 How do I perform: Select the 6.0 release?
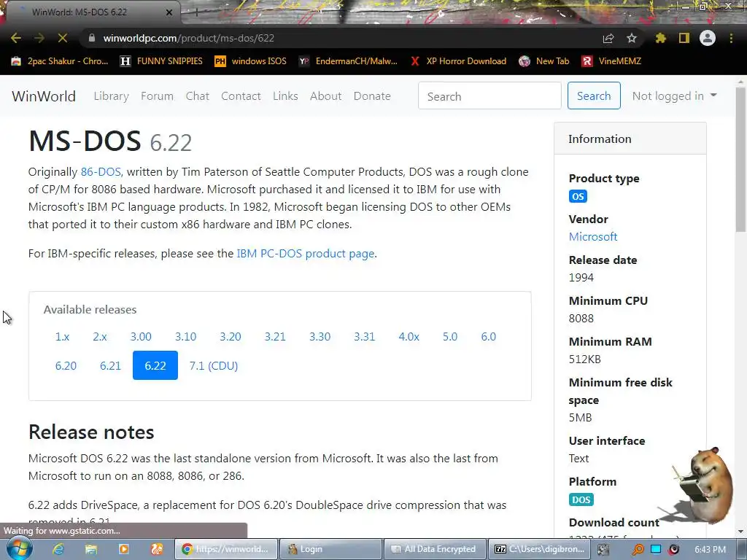[488, 337]
